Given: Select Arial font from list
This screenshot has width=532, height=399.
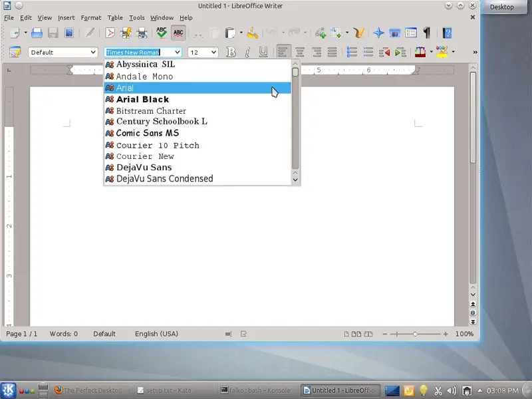Looking at the screenshot, I should pyautogui.click(x=198, y=88).
